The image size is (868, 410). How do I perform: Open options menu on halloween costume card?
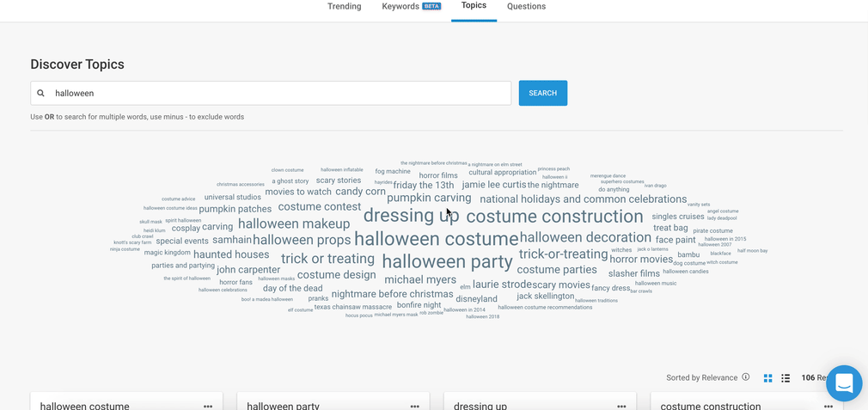pyautogui.click(x=208, y=406)
